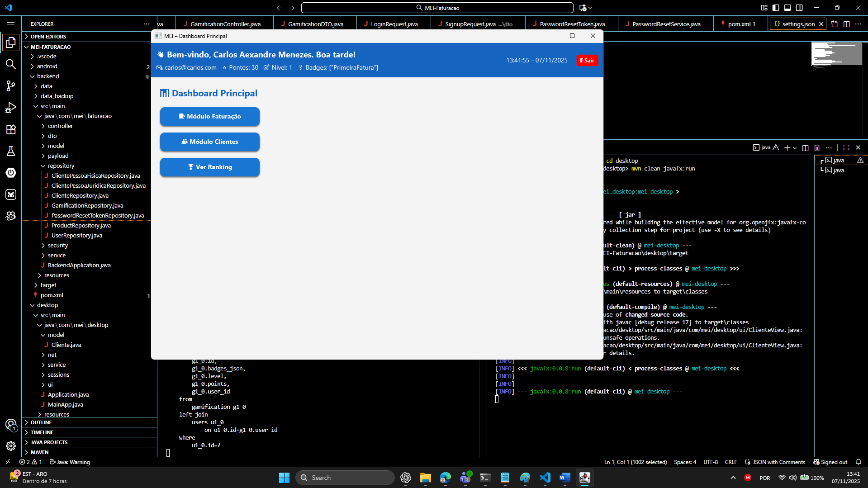Switch to the PasswordResetService.java tab

pyautogui.click(x=666, y=24)
